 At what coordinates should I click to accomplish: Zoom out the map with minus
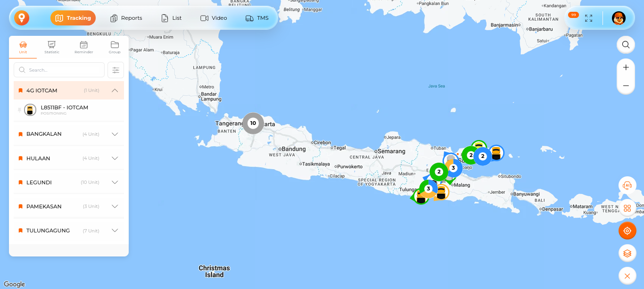click(x=626, y=86)
